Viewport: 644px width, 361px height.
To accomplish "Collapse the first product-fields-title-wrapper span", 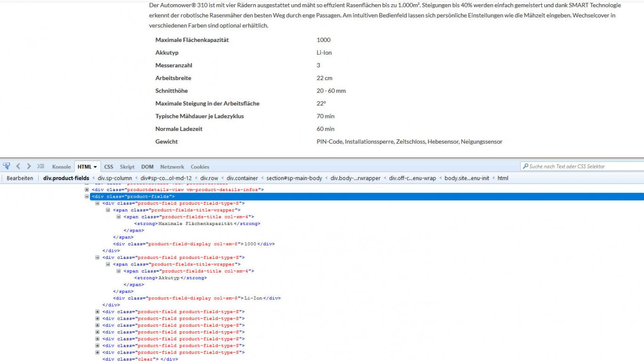I will [x=108, y=210].
